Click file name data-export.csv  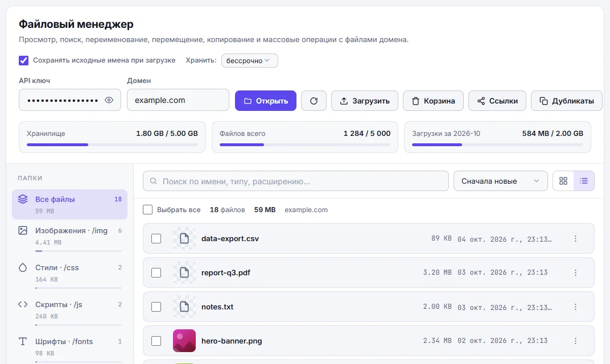[230, 238]
